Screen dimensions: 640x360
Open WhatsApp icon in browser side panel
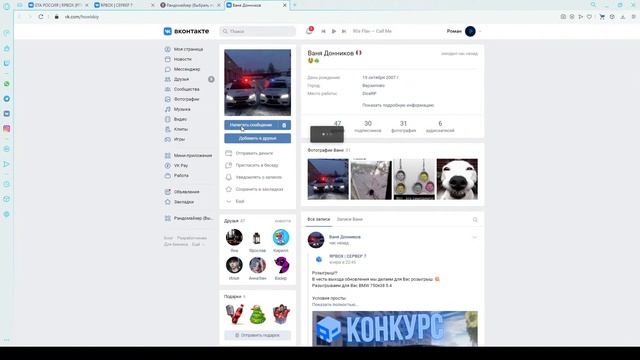7,84
